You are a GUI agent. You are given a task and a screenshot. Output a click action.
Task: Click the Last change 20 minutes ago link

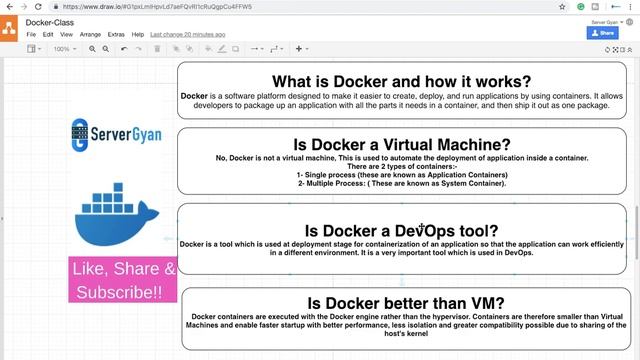[188, 35]
